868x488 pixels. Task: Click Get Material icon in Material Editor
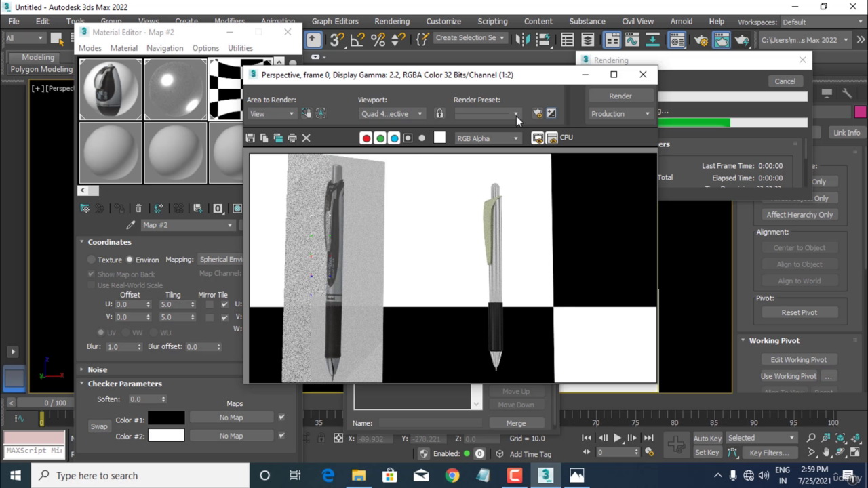tap(85, 209)
